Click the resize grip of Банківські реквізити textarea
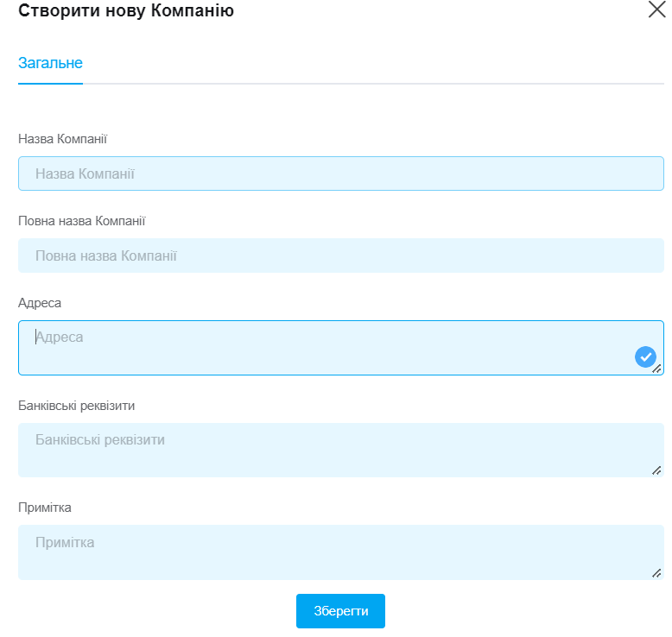This screenshot has height=637, width=672. click(656, 470)
